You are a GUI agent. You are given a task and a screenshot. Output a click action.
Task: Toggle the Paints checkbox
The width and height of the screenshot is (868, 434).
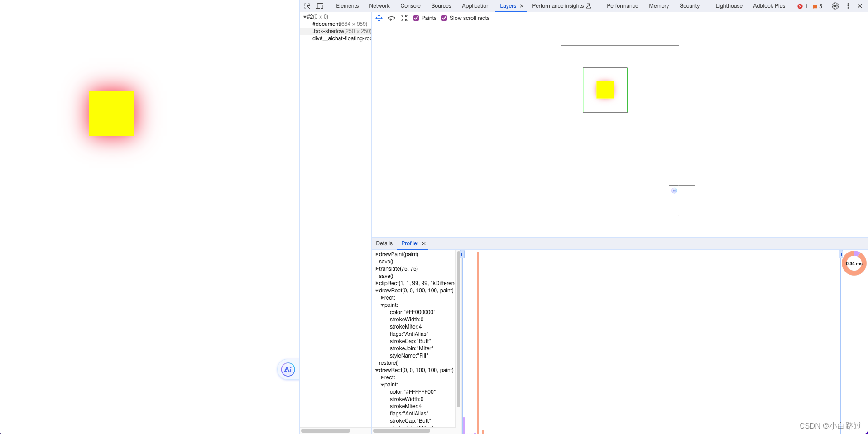[x=416, y=18]
